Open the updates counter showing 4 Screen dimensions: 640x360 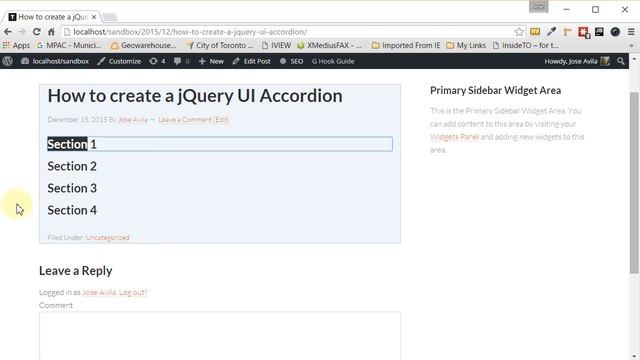[157, 61]
